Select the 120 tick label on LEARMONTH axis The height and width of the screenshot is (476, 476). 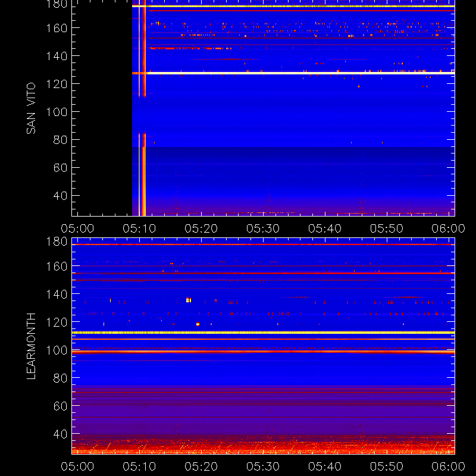point(57,322)
